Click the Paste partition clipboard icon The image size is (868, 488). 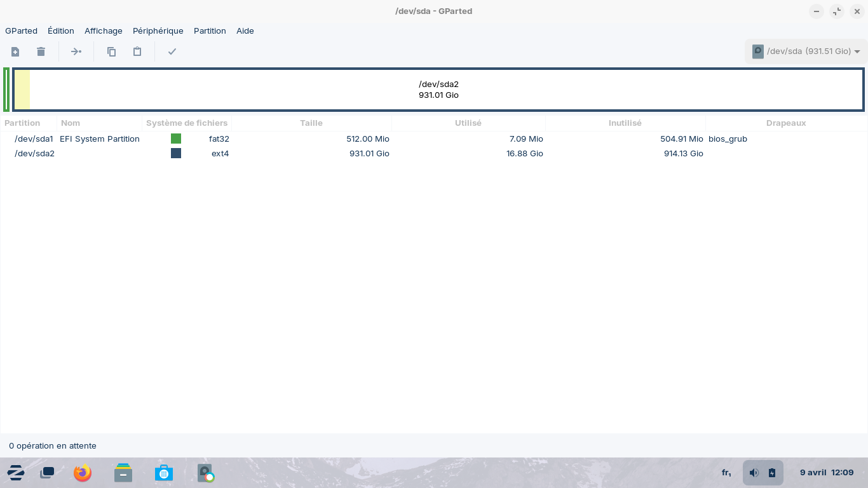point(137,51)
